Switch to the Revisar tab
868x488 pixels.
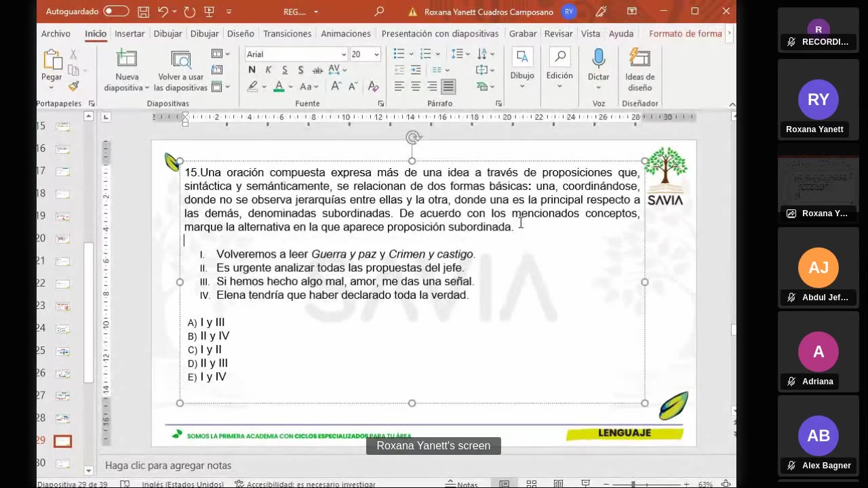[x=558, y=33]
